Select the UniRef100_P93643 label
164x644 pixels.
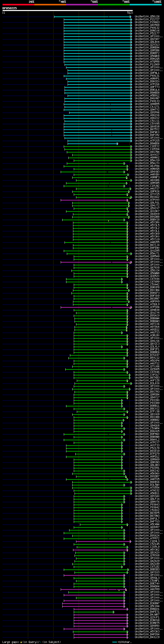pyautogui.click(x=147, y=504)
